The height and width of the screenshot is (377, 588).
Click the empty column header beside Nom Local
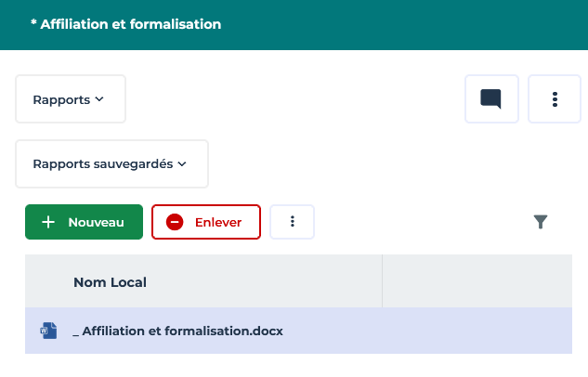(477, 282)
